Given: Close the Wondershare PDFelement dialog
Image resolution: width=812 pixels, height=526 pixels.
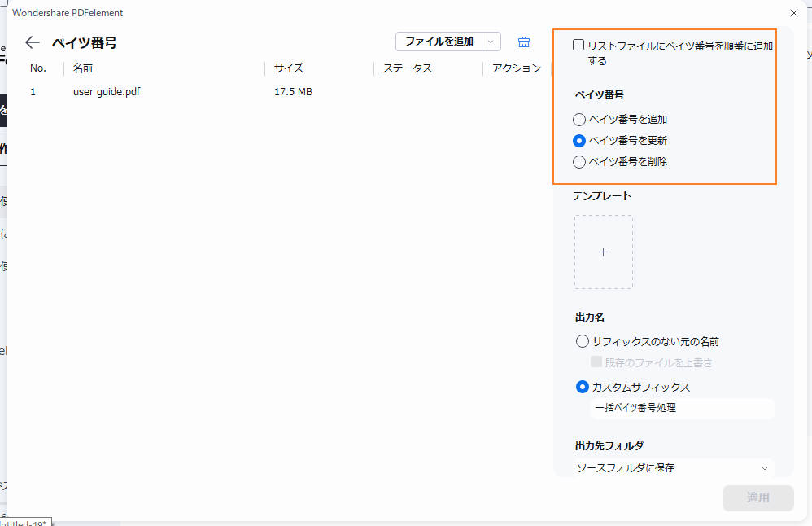Looking at the screenshot, I should coord(794,13).
